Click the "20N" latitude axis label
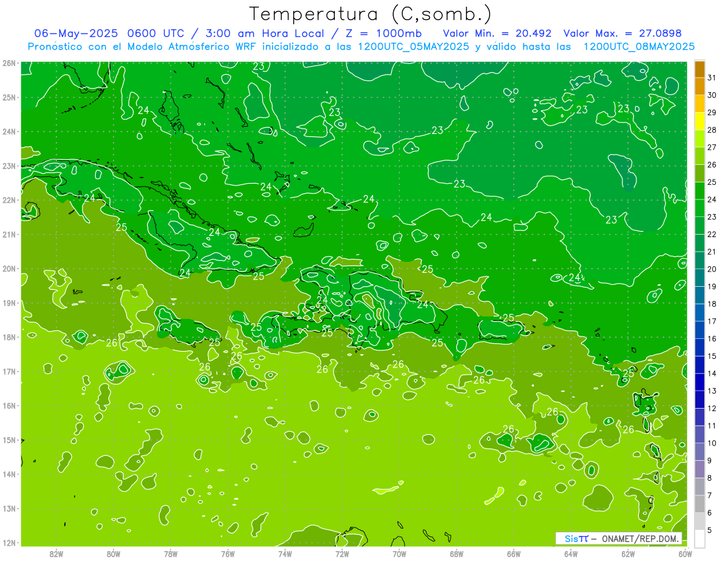This screenshot has height=562, width=728. pyautogui.click(x=8, y=269)
